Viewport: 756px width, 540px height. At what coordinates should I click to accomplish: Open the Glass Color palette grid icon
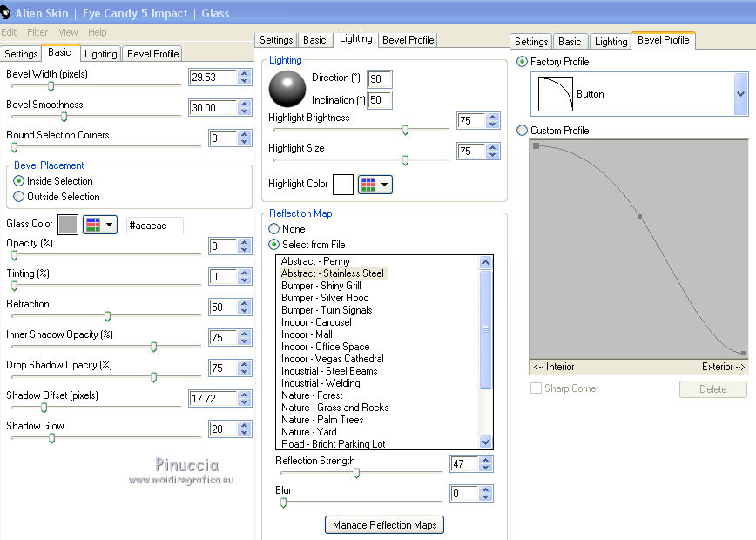[x=93, y=225]
